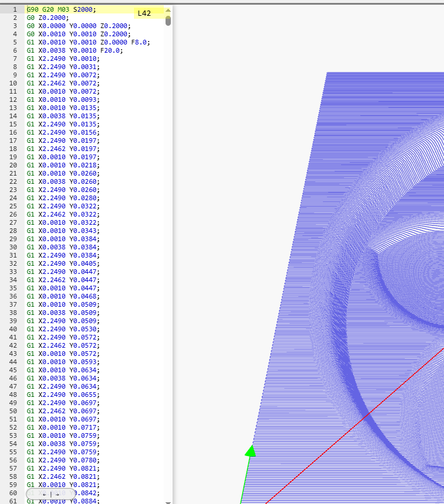Image resolution: width=444 pixels, height=504 pixels.
Task: Grab the code editor vertical scrollbar thumb
Action: point(168,20)
